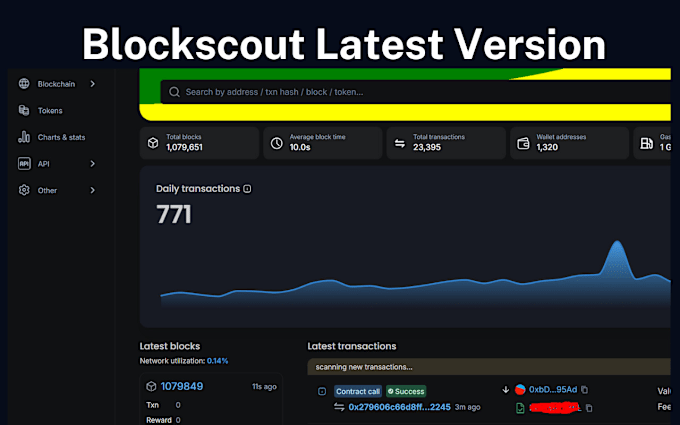The width and height of the screenshot is (680, 425).
Task: Open the Blockchain menu item
Action: point(56,84)
